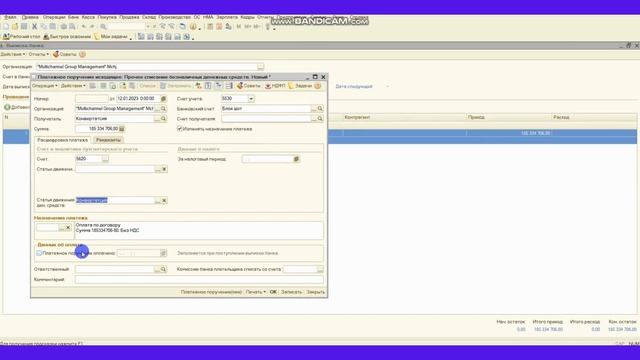The image size is (640, 360).
Task: Open the Склад menu
Action: [149, 18]
